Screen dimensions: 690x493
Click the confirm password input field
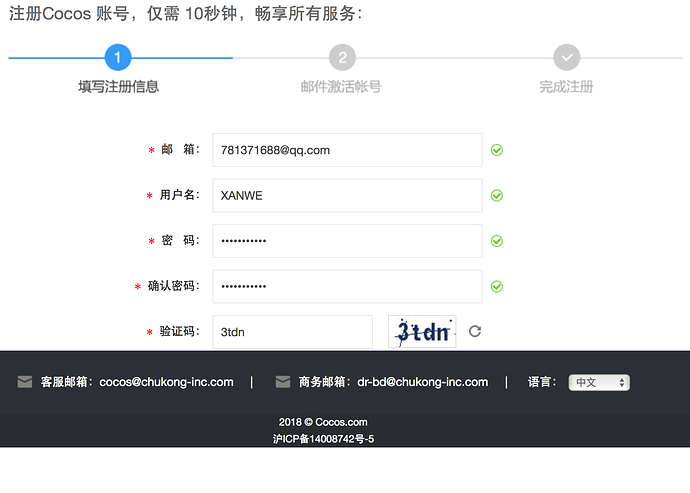coord(347,287)
